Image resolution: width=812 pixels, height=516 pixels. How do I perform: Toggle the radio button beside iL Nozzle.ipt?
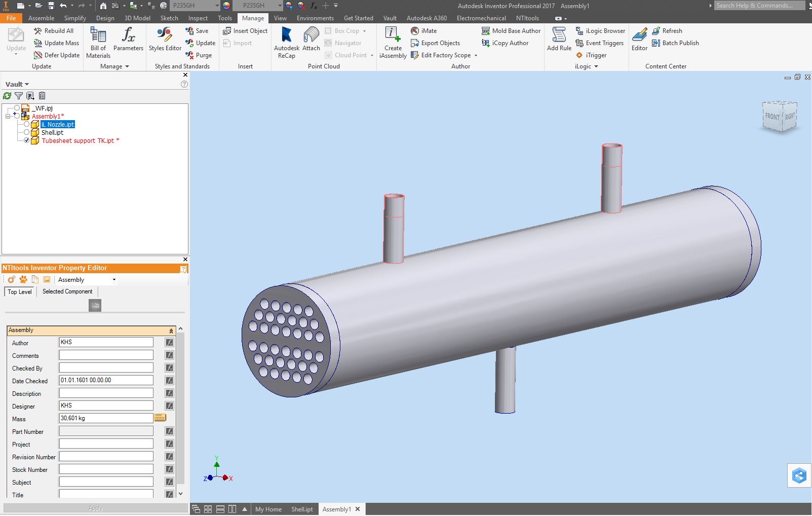click(x=27, y=124)
